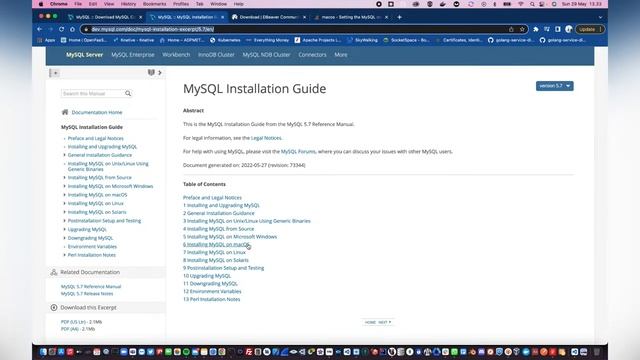Close the DBeaver Community tab
Screen dimensions: 640x360
(x=304, y=17)
